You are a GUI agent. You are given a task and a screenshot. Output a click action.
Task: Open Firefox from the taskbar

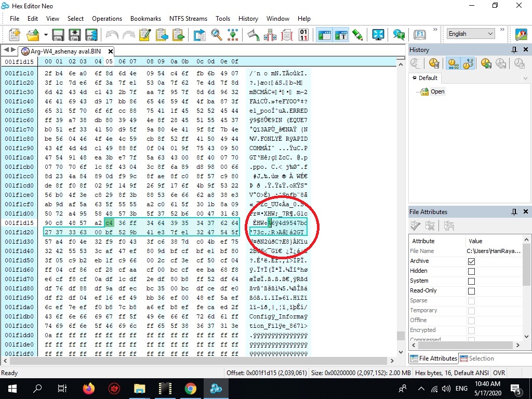[88, 389]
